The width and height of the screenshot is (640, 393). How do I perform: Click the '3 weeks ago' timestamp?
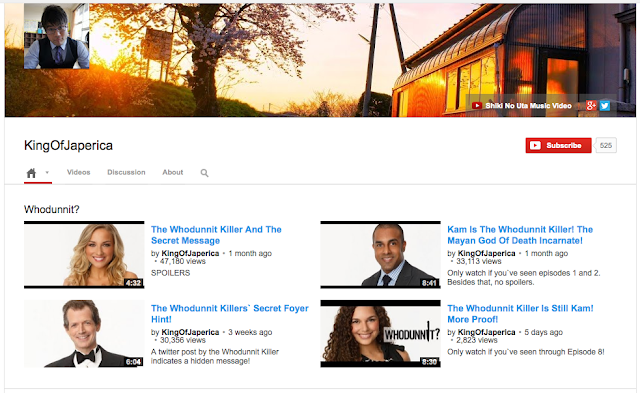[x=250, y=332]
